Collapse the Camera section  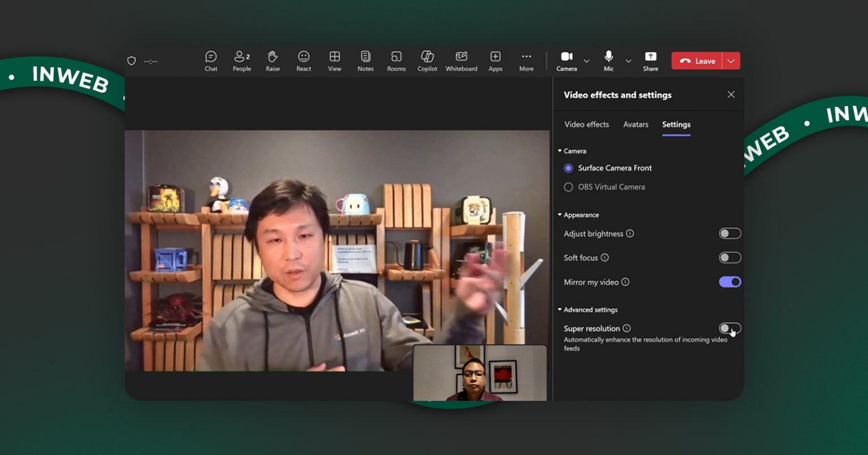pyautogui.click(x=572, y=151)
